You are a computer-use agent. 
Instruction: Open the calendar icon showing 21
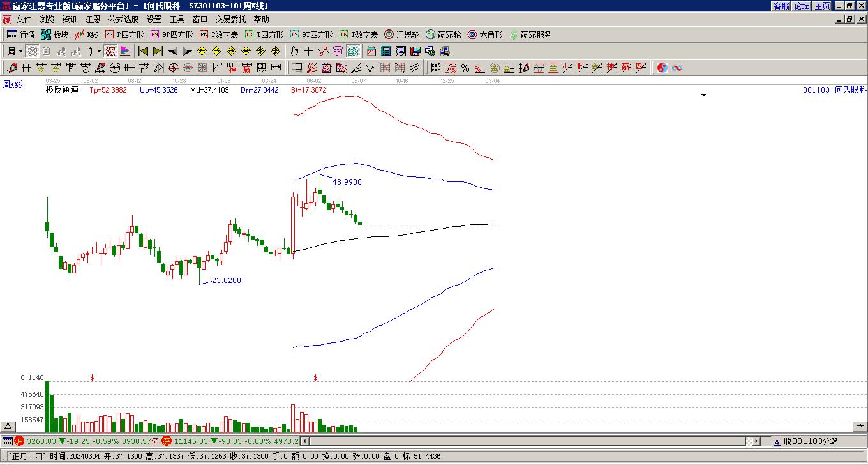371,51
